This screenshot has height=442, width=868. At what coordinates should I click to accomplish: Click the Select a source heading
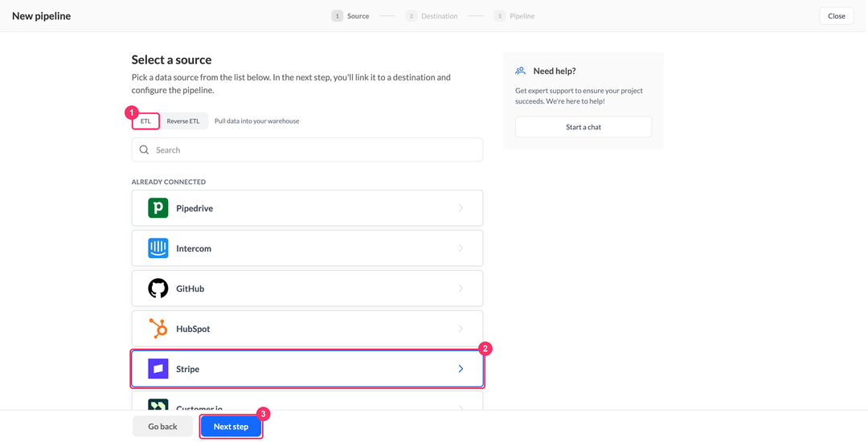tap(172, 59)
